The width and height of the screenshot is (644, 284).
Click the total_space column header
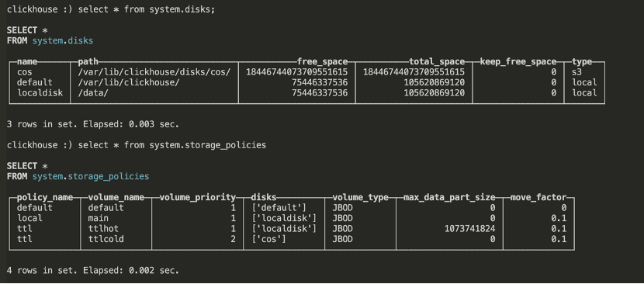pyautogui.click(x=437, y=61)
